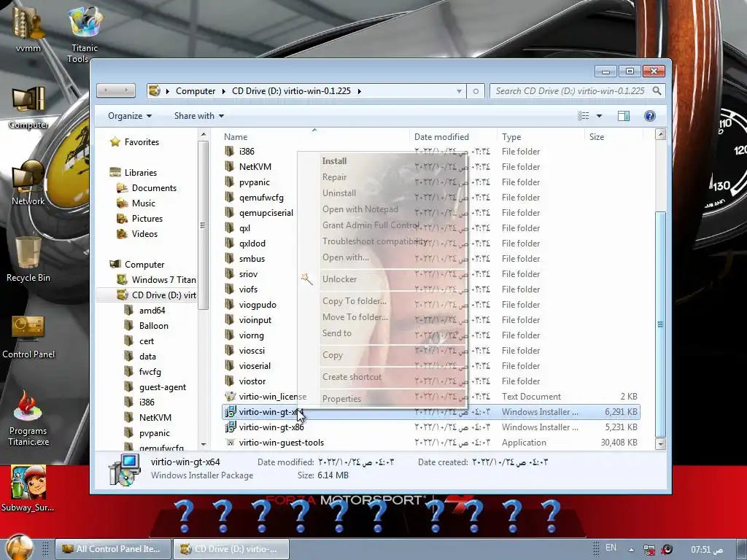Viewport: 747px width, 560px height.
Task: Open the view options dropdown arrow
Action: (x=600, y=116)
